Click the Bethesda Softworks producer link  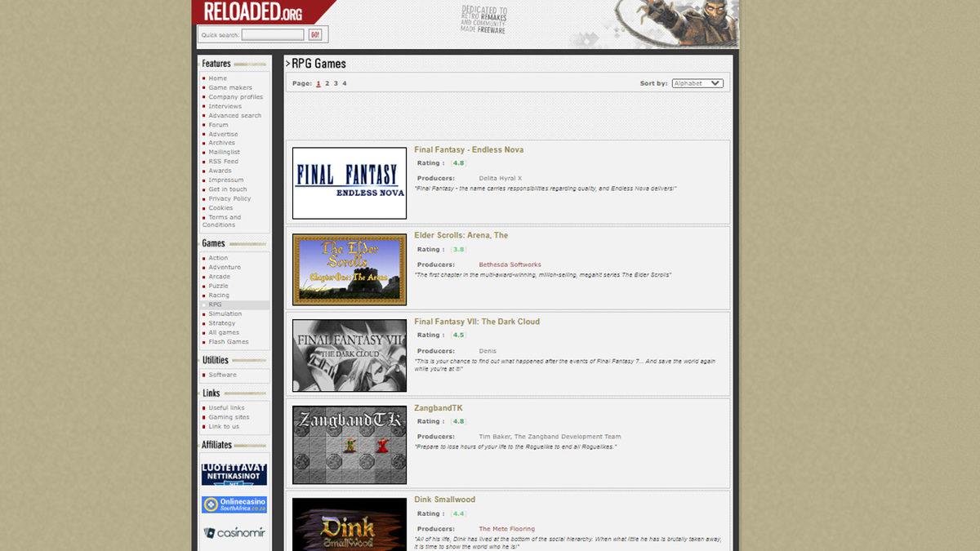510,264
